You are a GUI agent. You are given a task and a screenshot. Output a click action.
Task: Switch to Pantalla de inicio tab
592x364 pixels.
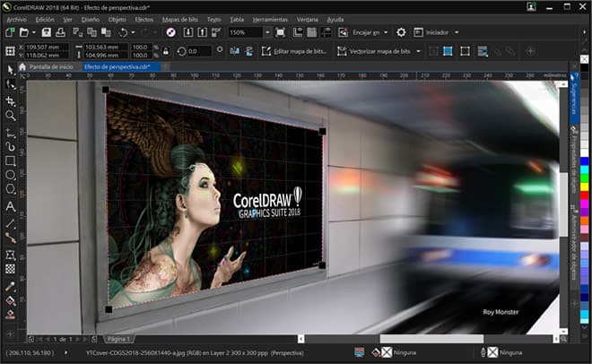50,66
